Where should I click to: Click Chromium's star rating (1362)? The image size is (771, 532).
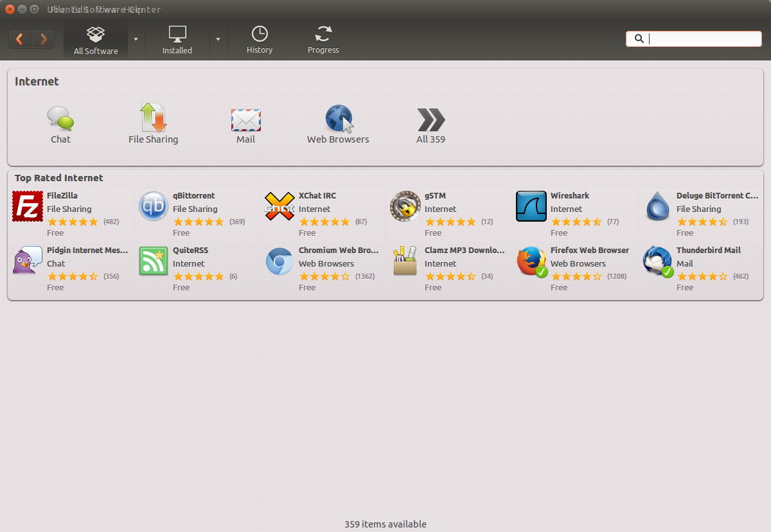324,276
